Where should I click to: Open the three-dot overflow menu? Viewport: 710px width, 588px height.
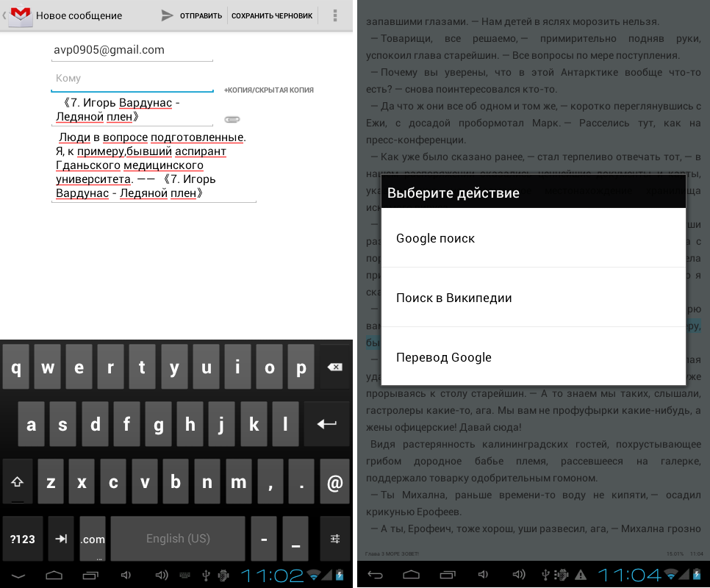[335, 15]
